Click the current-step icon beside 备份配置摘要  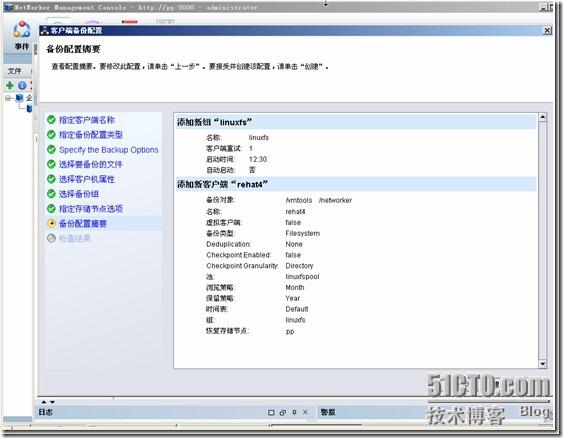[51, 223]
